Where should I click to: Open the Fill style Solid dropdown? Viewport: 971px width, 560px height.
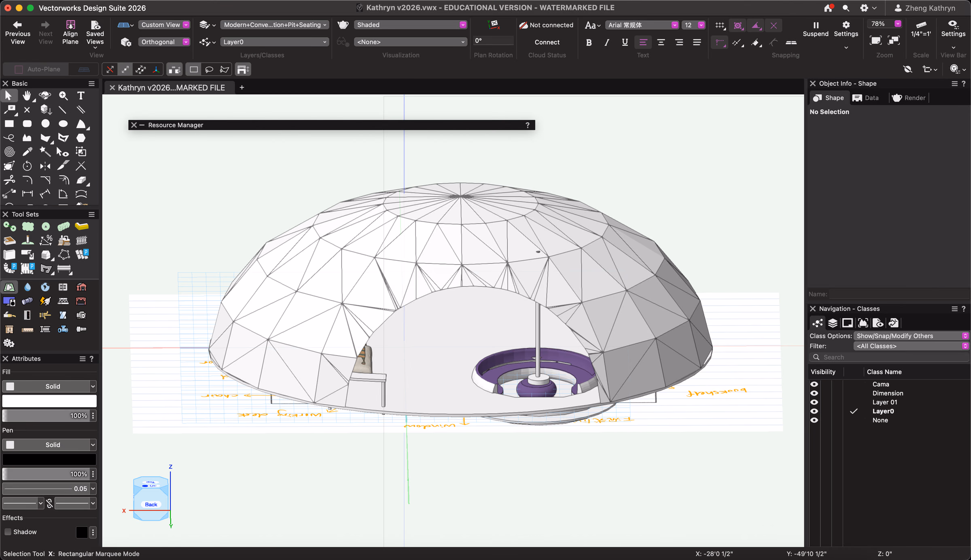(49, 387)
